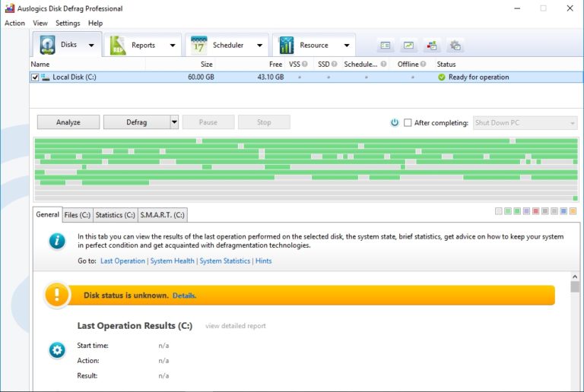This screenshot has height=392, width=584.
Task: Click the Free column header
Action: (250, 64)
